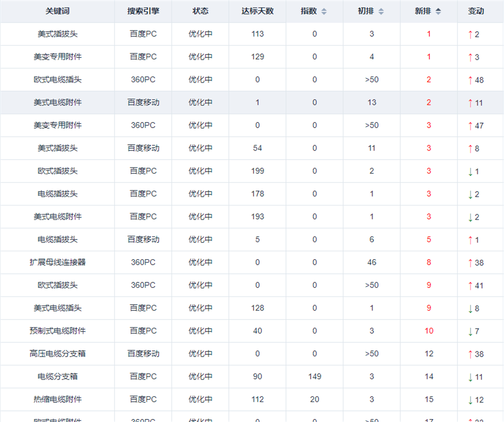Viewport: 504px width, 422px height.
Task: Select keyword 扩展母线连接器
Action: [x=57, y=262]
